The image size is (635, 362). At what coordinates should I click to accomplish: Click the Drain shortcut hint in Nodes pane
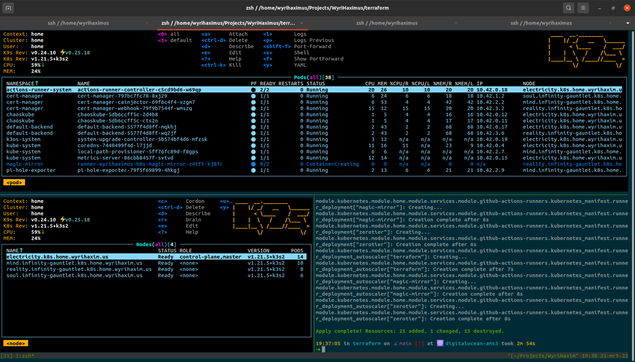click(x=193, y=220)
